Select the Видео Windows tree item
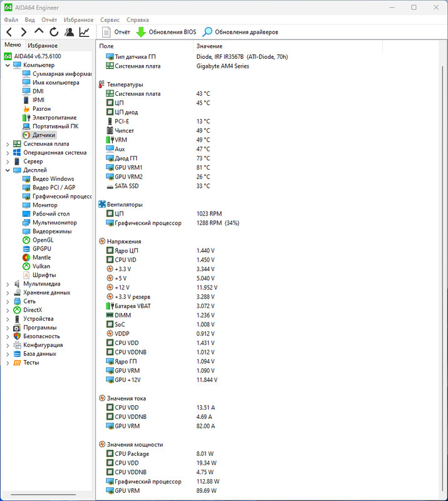Screen dimensions: 448x501 click(53, 179)
